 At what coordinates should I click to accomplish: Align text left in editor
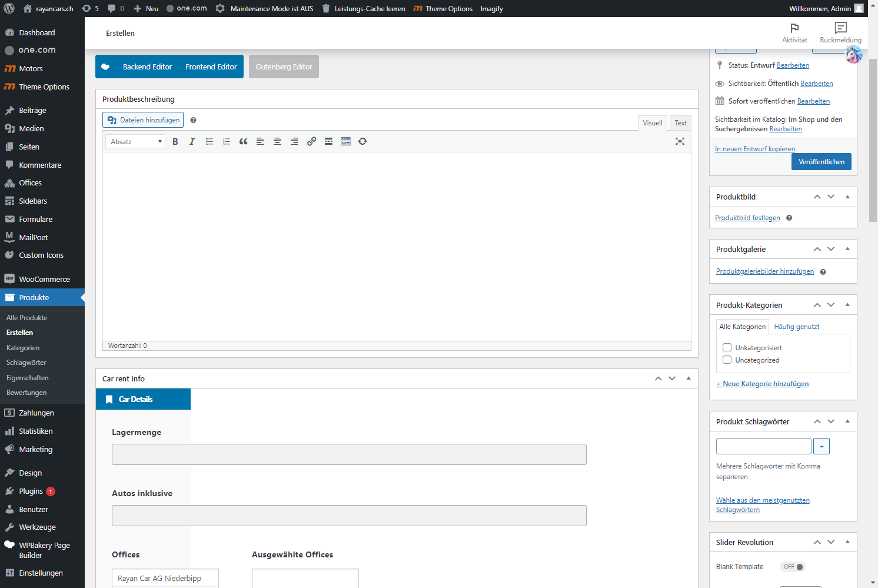tap(260, 141)
